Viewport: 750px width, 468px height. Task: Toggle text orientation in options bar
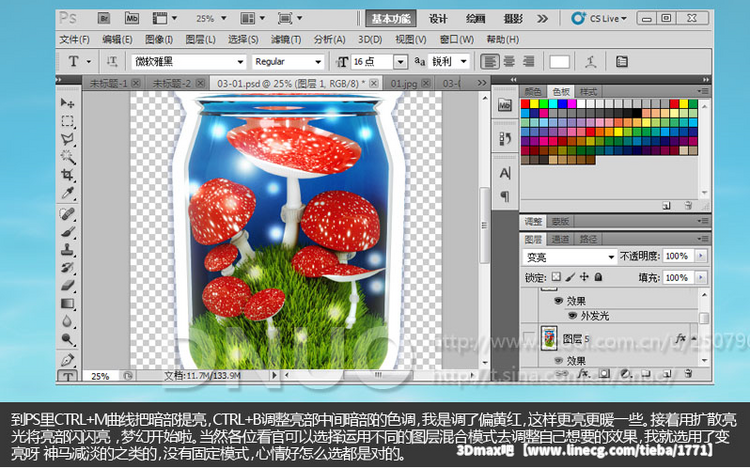[x=111, y=61]
